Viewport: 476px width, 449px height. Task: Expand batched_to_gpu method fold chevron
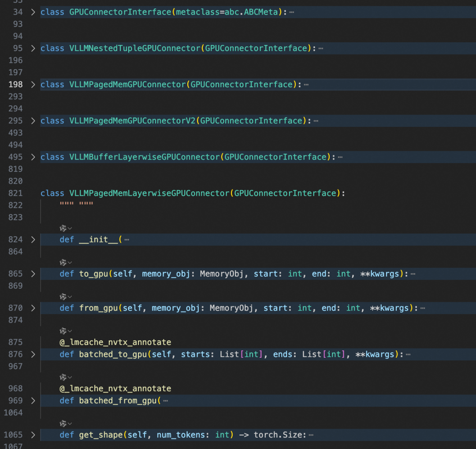pyautogui.click(x=33, y=354)
